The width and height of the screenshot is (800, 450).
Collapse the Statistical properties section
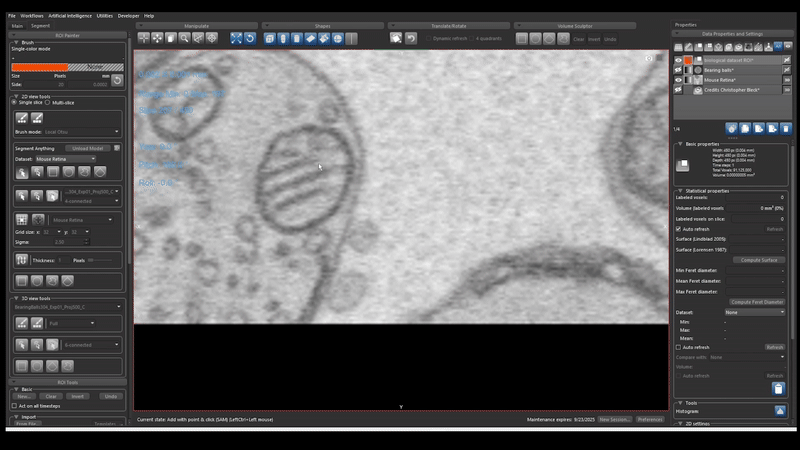(x=680, y=191)
